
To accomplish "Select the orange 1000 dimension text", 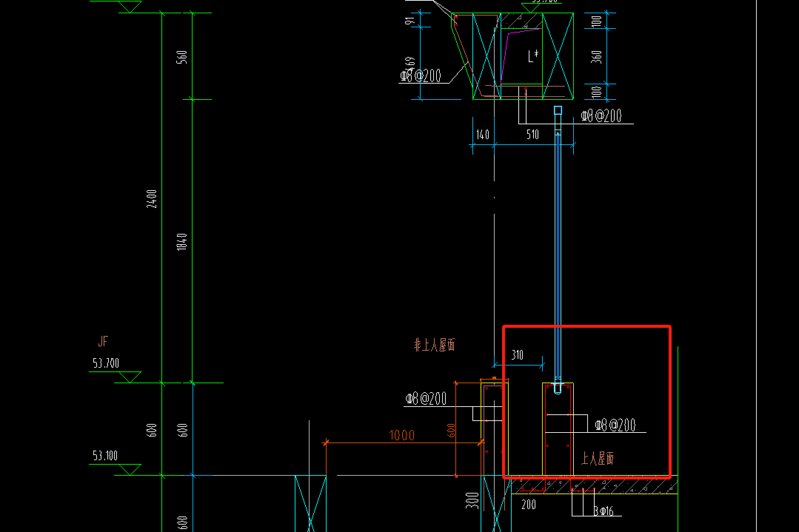I will (401, 435).
